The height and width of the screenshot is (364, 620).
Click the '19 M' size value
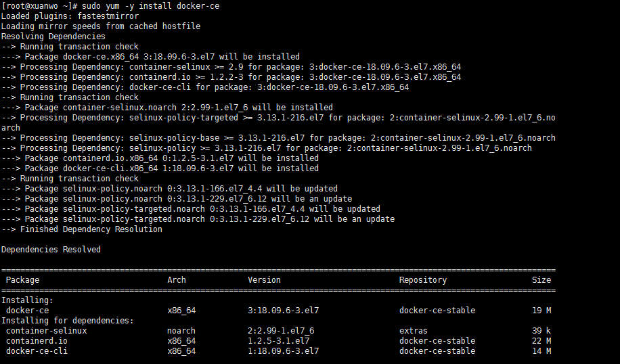click(541, 311)
